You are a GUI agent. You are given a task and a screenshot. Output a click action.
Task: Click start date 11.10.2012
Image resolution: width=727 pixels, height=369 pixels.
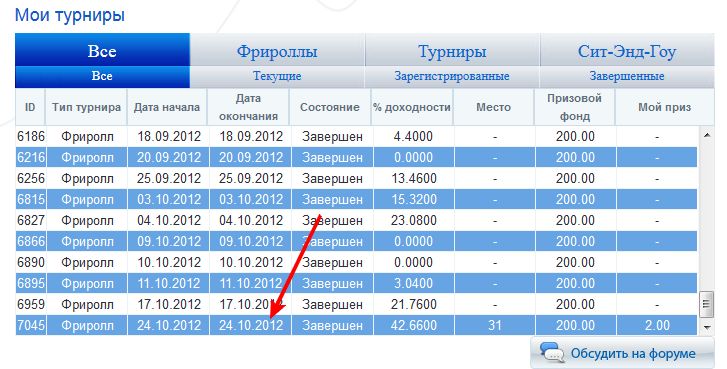tap(169, 283)
